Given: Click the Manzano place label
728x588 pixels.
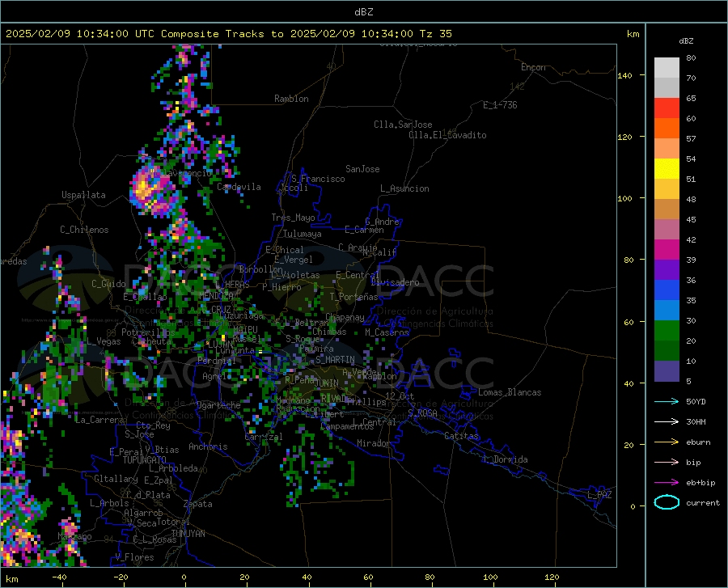Looking at the screenshot, I should coord(74,536).
